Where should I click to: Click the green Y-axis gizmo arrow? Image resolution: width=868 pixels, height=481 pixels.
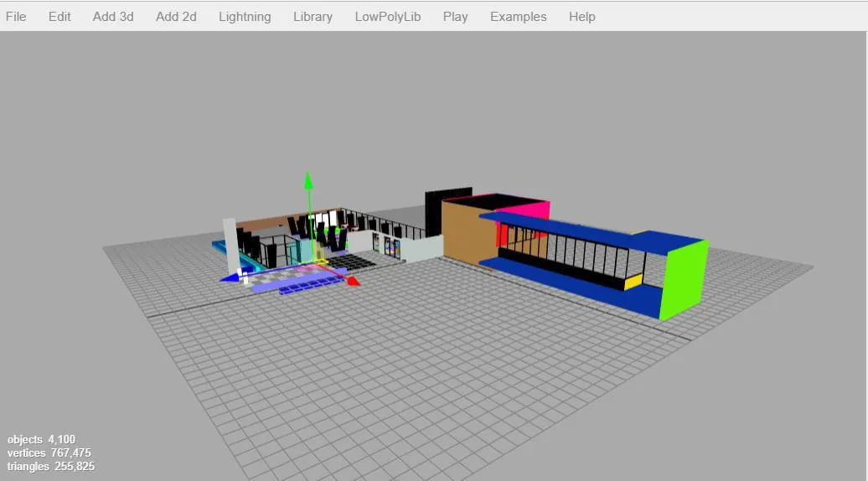[308, 181]
